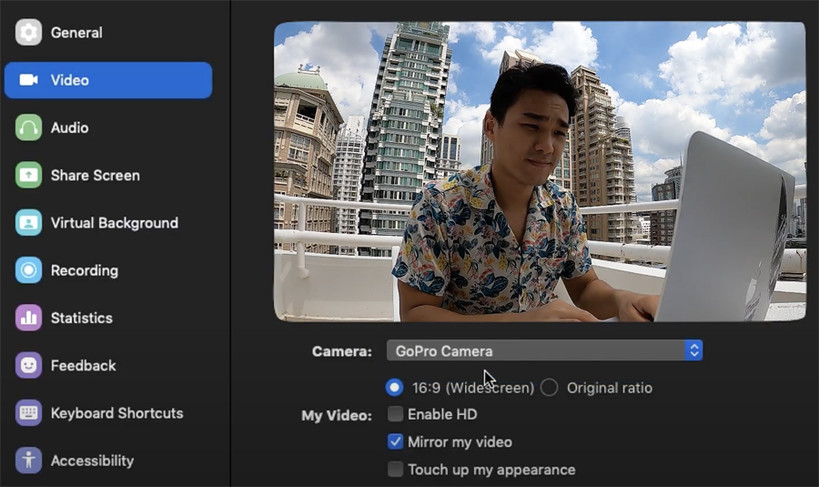Click the Share Screen icon
The height and width of the screenshot is (487, 819).
click(x=28, y=175)
